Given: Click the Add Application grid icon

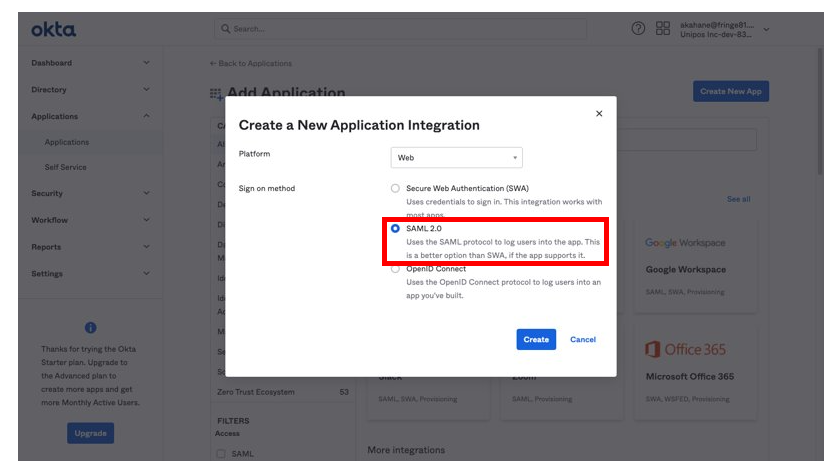Looking at the screenshot, I should [215, 94].
